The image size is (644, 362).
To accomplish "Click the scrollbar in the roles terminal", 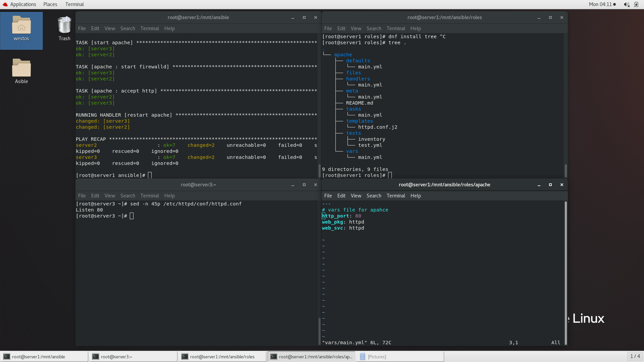I will coord(566,171).
